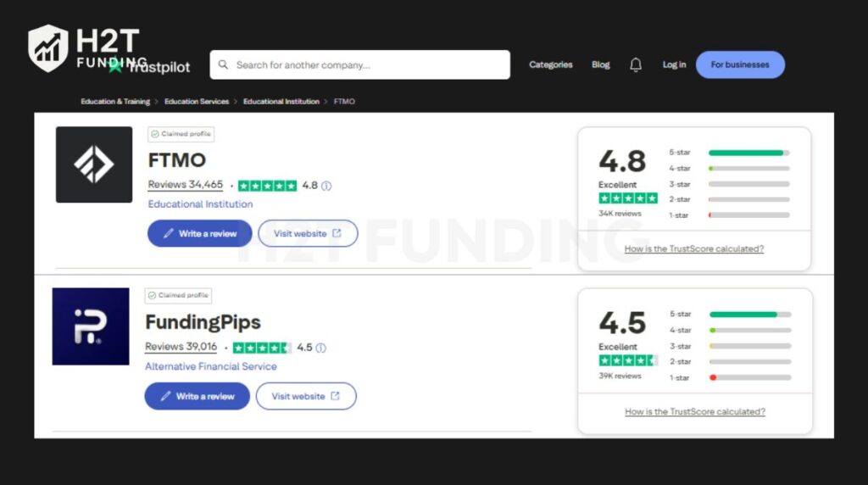Image resolution: width=868 pixels, height=485 pixels.
Task: Click the pencil icon in FTMO's Write a review
Action: (169, 234)
